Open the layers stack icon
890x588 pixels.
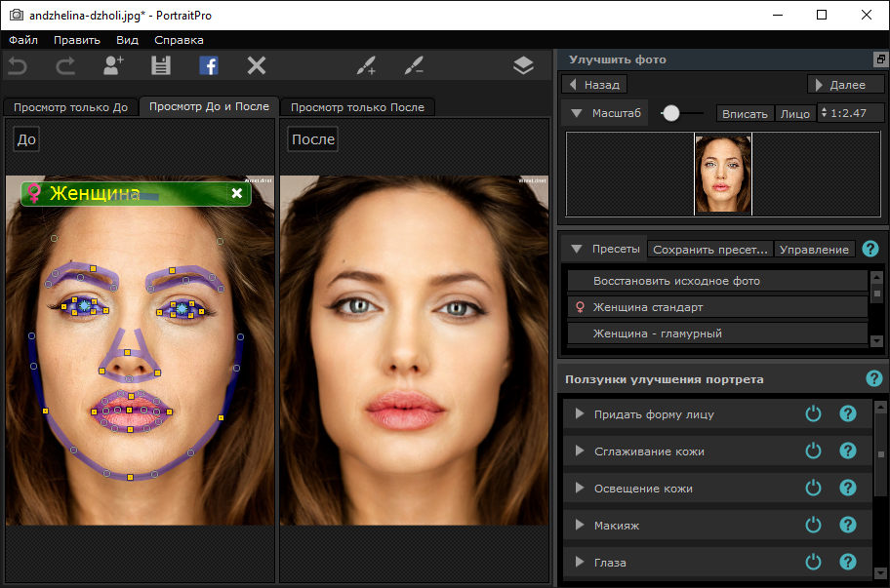click(x=523, y=65)
